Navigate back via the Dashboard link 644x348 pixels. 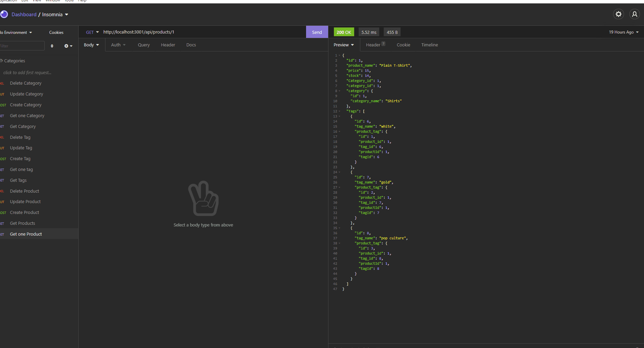pos(24,14)
